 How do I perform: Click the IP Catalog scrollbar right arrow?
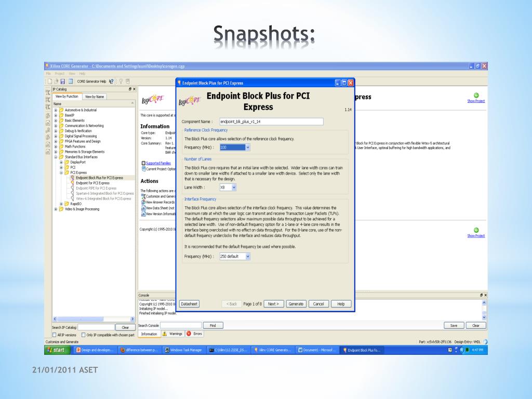(x=132, y=320)
